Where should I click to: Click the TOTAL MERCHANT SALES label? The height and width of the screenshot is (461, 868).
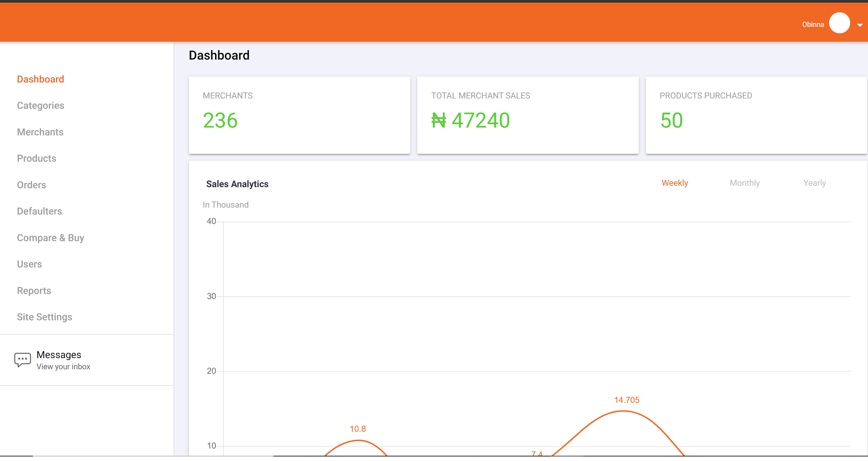[480, 96]
